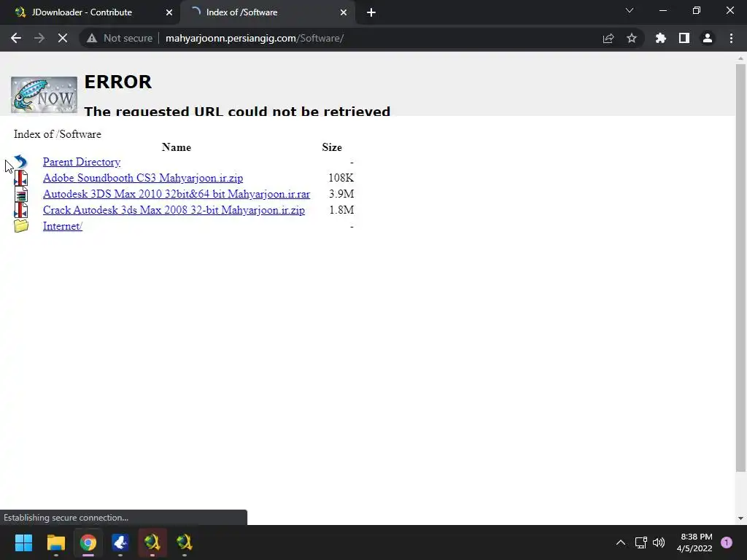Close the JDownloader - Contribute tab
Screen dimensions: 747x560
pos(169,12)
